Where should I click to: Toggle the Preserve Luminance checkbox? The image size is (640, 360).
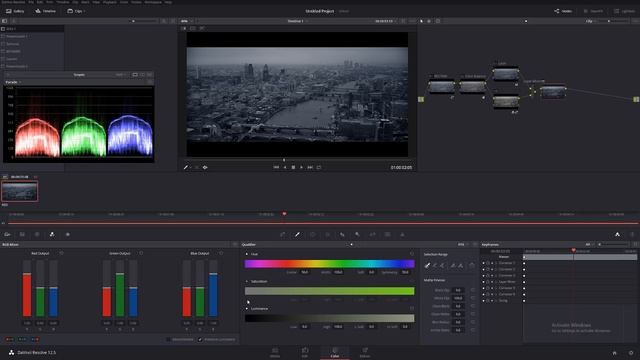[x=200, y=339]
